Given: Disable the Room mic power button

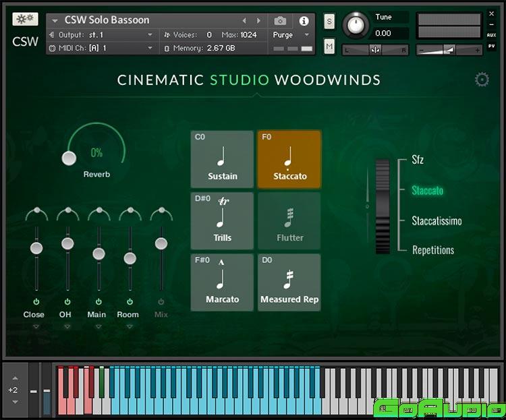Looking at the screenshot, I should coord(130,301).
